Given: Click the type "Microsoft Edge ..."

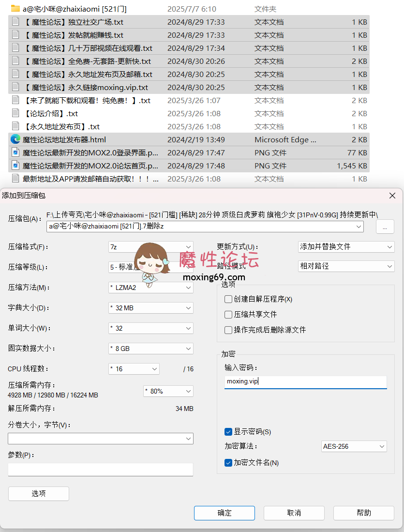Looking at the screenshot, I should tap(285, 139).
